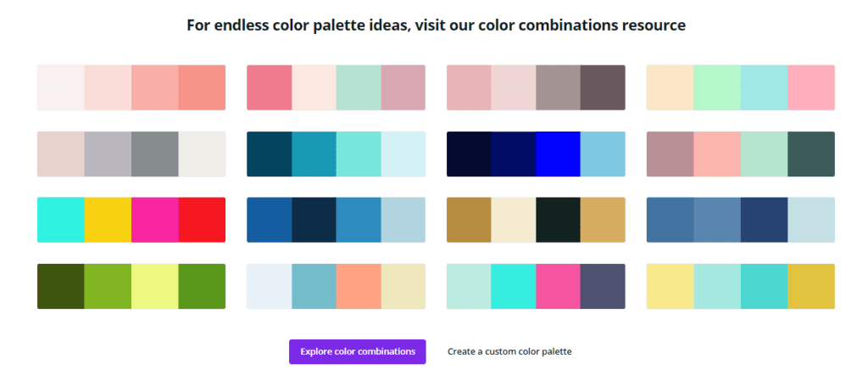Click the dark green-black swatch in gold palette

(558, 220)
